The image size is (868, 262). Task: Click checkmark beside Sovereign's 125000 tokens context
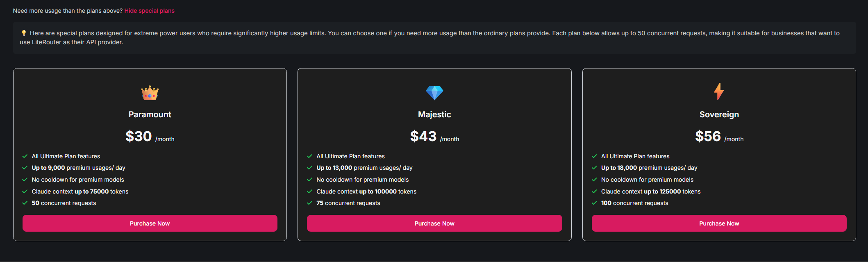point(594,191)
